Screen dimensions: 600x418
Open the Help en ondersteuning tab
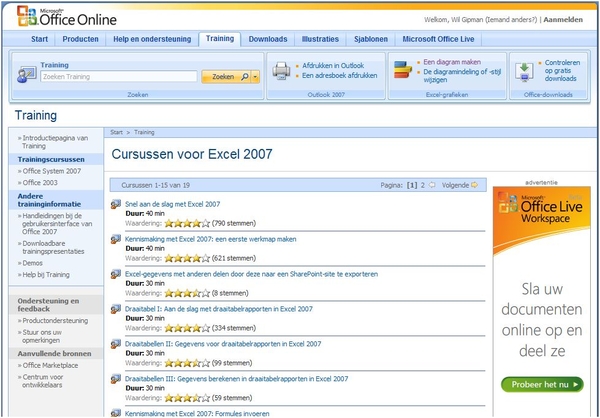tap(152, 39)
